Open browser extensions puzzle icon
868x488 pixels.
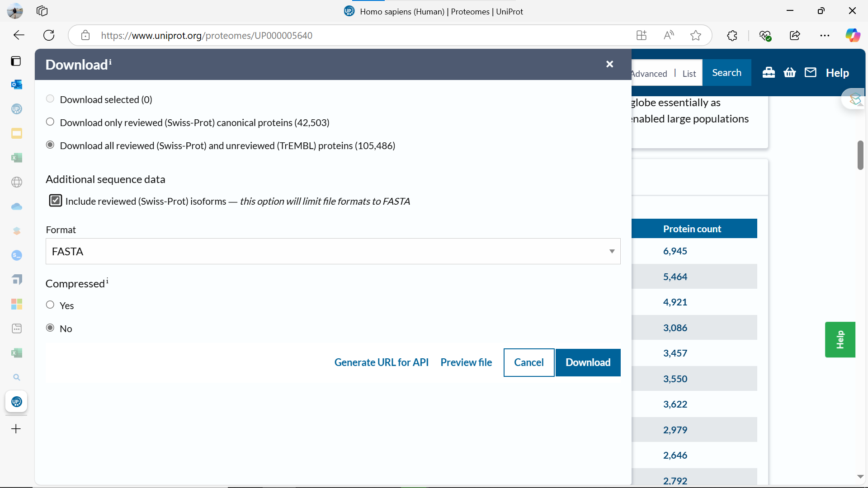[x=732, y=35]
